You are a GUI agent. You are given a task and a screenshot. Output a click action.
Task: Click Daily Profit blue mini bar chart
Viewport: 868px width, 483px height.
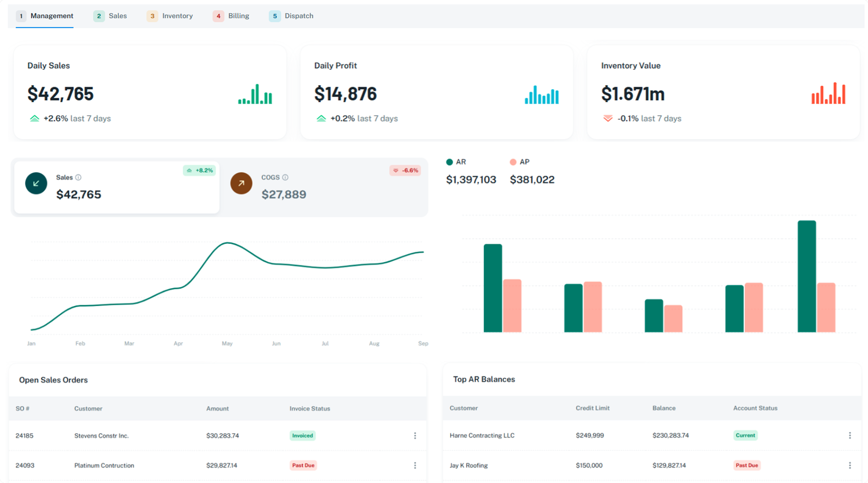pos(542,95)
